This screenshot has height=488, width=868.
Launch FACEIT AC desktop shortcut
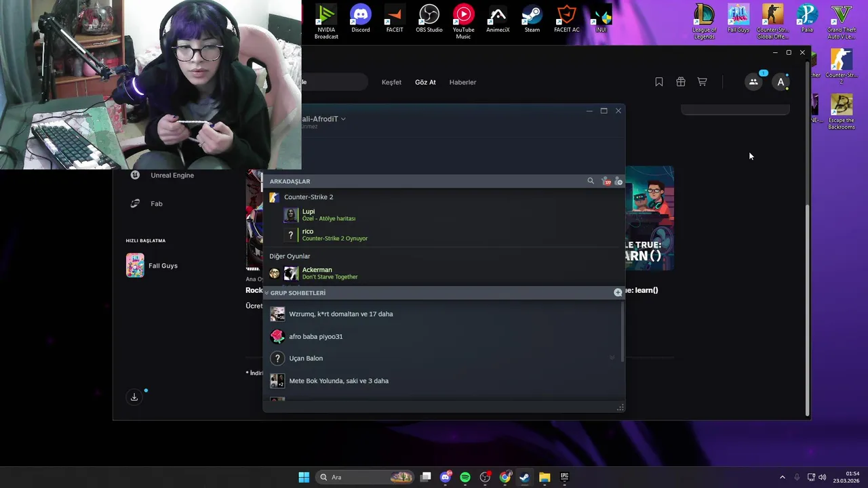click(566, 19)
